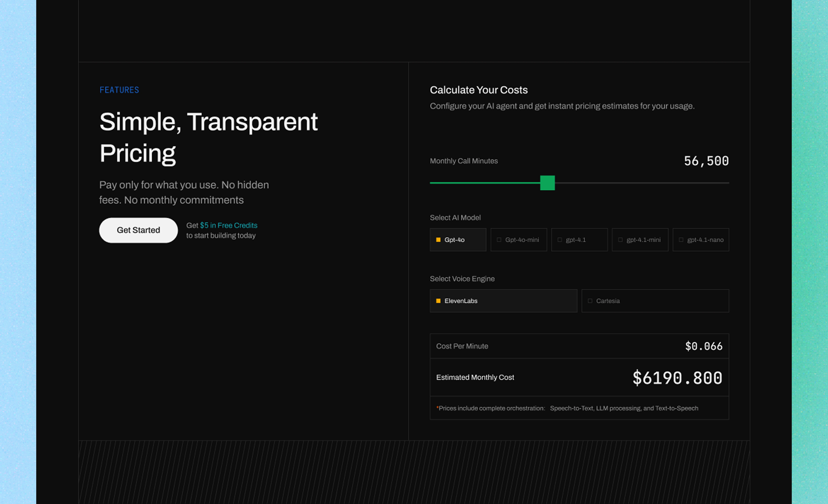Screen dimensions: 828x504
Task: Switch voice engine to Cartesia
Action: (655, 301)
